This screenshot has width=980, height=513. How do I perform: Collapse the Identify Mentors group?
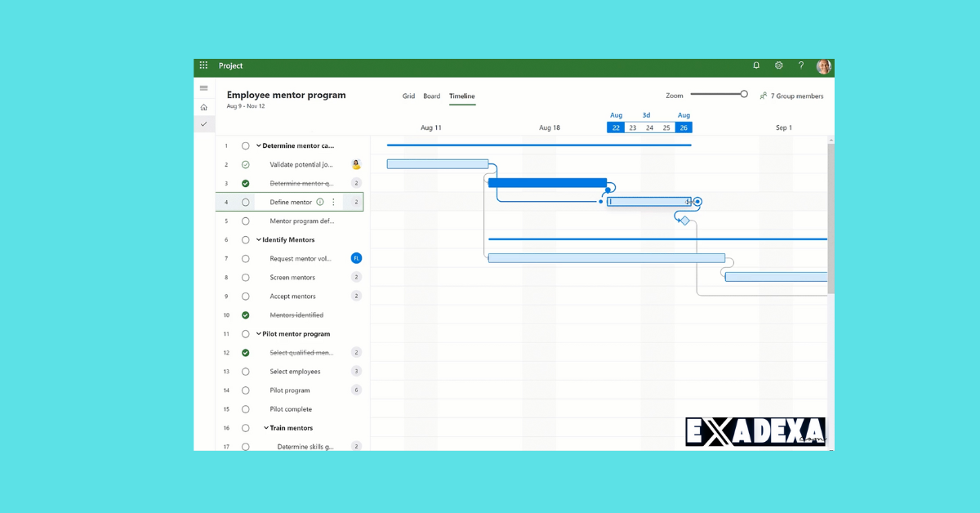(259, 239)
